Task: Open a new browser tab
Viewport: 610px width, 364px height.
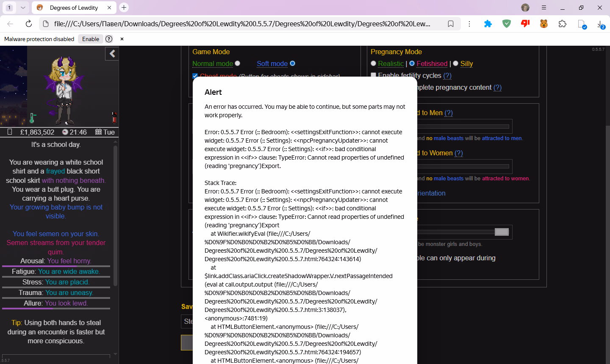Action: (x=124, y=8)
